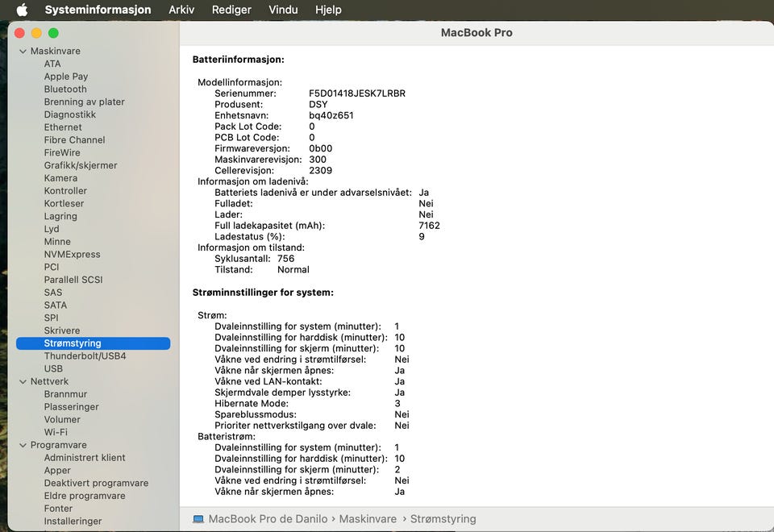Select NVMExpress in the sidebar
This screenshot has height=532, width=774.
click(x=72, y=254)
